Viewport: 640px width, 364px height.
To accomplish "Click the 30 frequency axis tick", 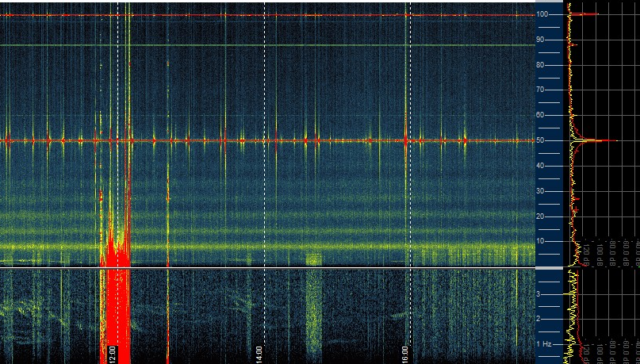I will 543,191.
